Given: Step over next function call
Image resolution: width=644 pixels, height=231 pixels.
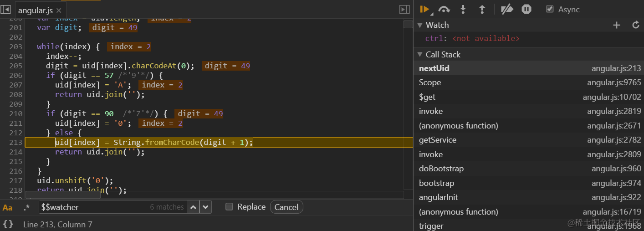Looking at the screenshot, I should point(444,9).
